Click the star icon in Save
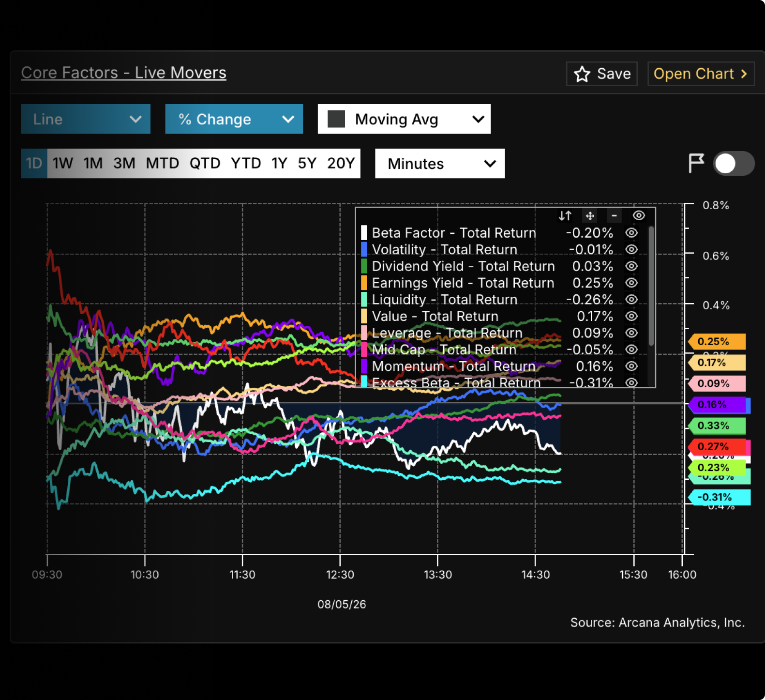 pyautogui.click(x=582, y=74)
